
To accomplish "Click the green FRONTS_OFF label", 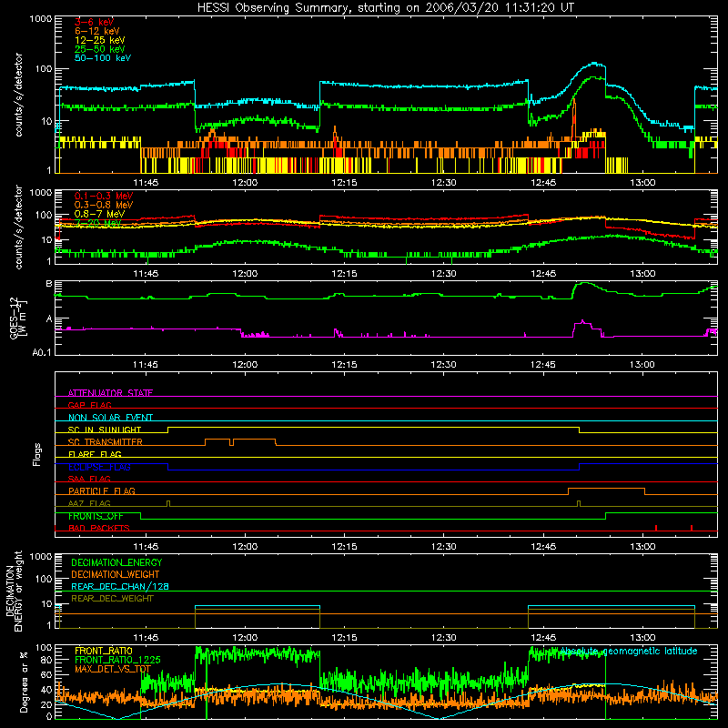I will [x=96, y=516].
